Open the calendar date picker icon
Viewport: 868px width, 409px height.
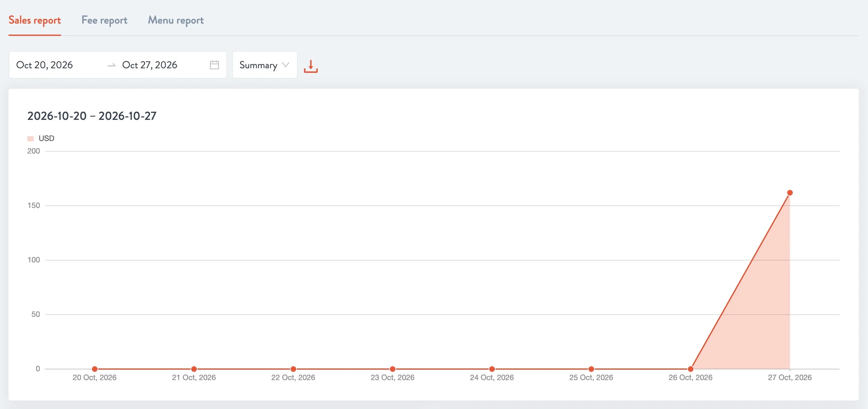[214, 65]
